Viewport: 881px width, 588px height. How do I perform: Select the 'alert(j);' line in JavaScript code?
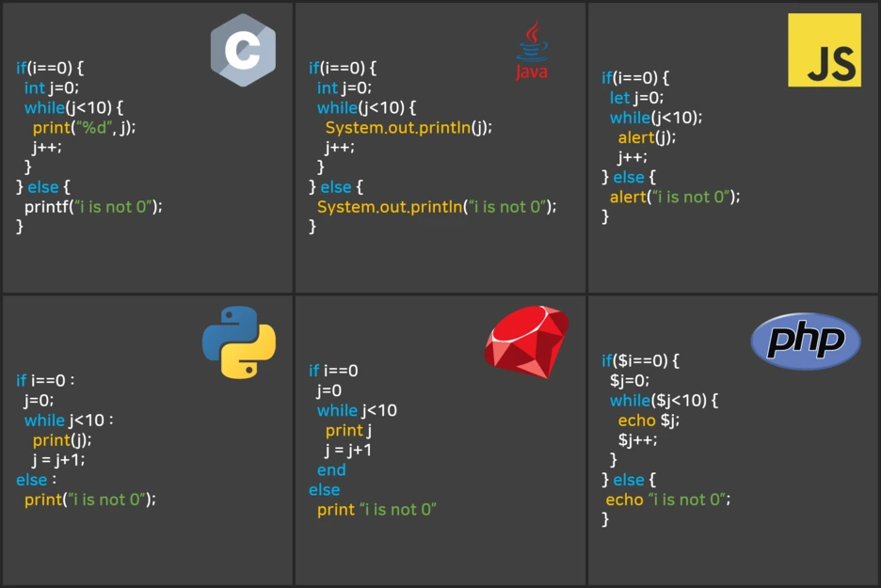coord(647,137)
